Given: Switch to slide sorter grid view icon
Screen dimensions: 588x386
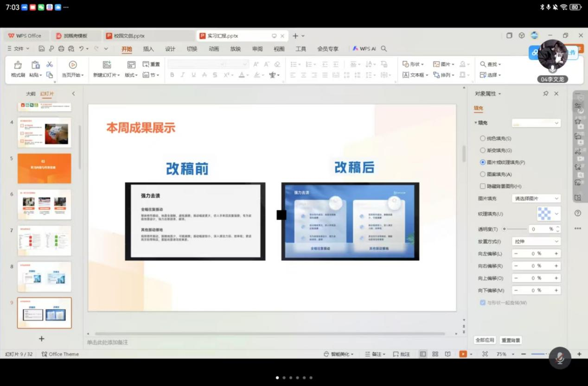Looking at the screenshot, I should pos(435,354).
